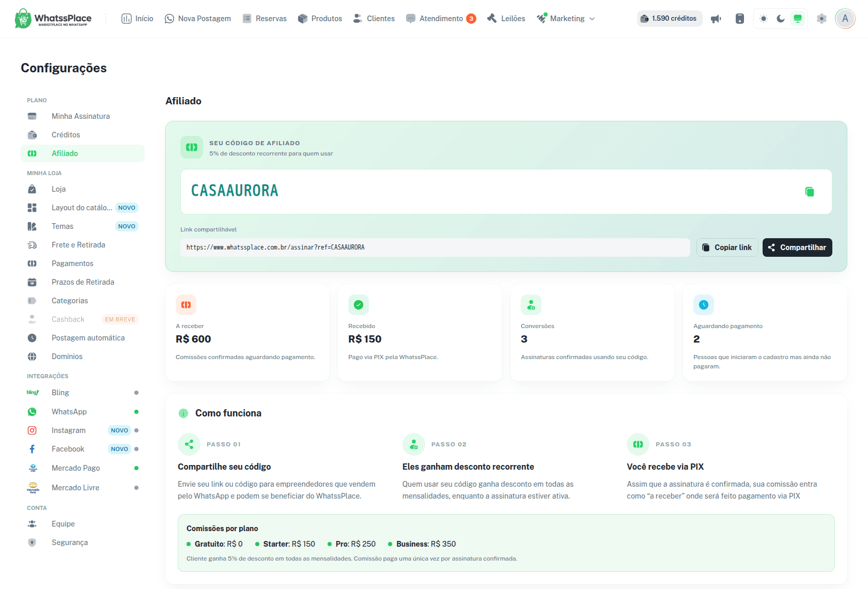Click the WhatssPlace logo
The image size is (868, 589).
(53, 19)
